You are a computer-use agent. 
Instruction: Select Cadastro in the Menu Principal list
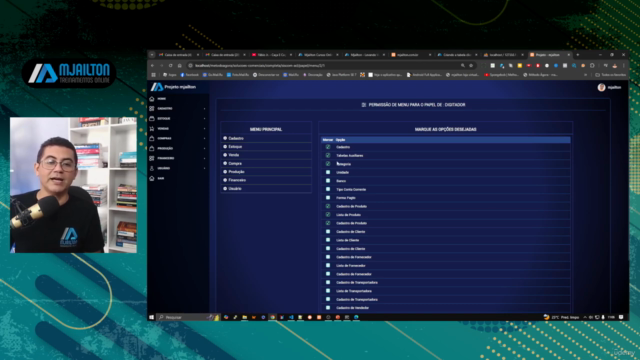[x=266, y=138]
